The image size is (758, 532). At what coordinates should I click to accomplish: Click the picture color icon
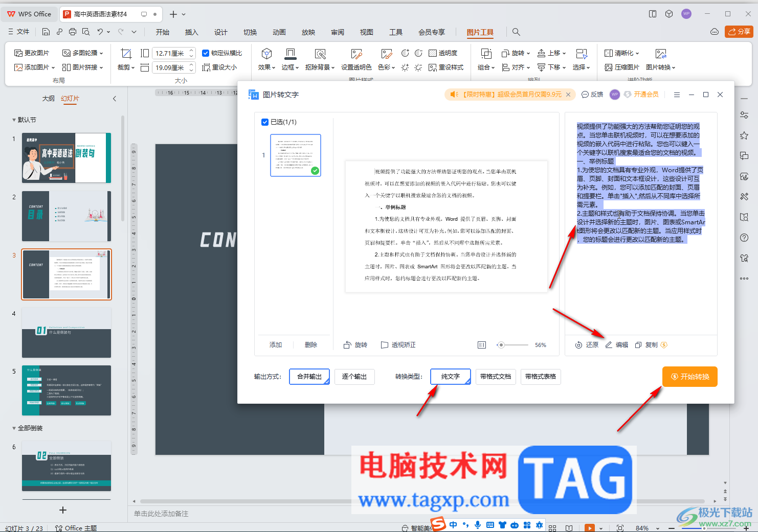387,54
